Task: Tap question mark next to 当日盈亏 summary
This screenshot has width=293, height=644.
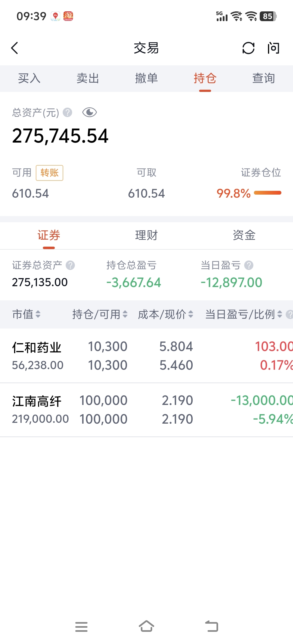Action: click(249, 265)
